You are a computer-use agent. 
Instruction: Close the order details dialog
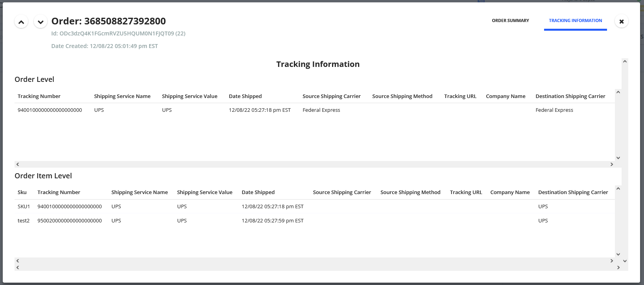[621, 22]
